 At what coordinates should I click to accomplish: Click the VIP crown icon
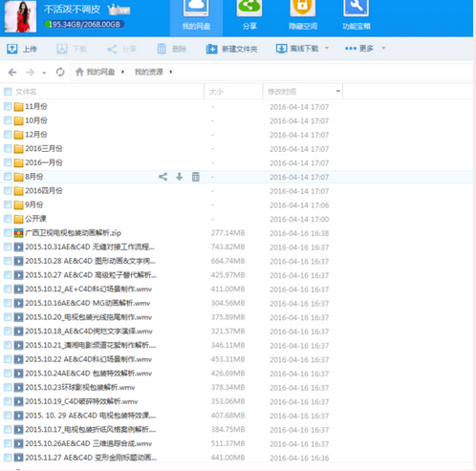point(119,10)
